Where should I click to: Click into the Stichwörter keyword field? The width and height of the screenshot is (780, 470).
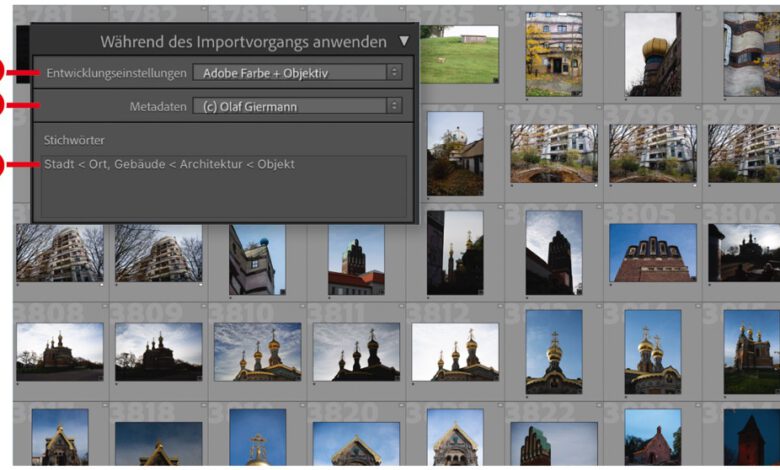click(224, 186)
